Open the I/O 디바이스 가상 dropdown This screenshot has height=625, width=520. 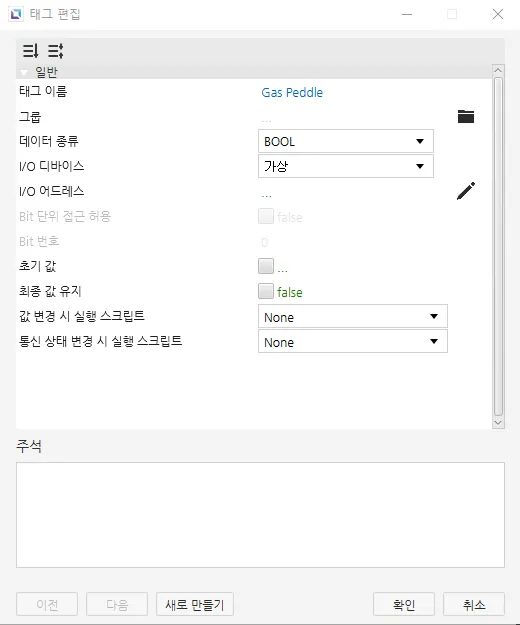point(345,166)
